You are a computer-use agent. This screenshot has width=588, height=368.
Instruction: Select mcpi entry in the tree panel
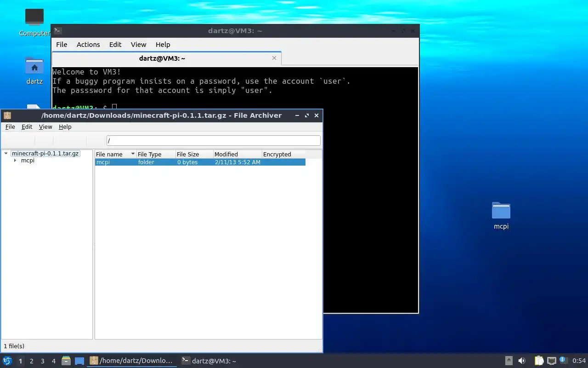point(28,161)
